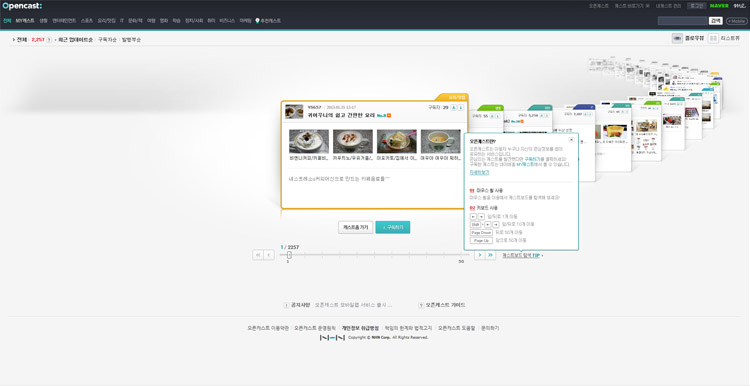750x386 pixels.
Task: Click the cast navigation slider handle
Action: [289, 255]
